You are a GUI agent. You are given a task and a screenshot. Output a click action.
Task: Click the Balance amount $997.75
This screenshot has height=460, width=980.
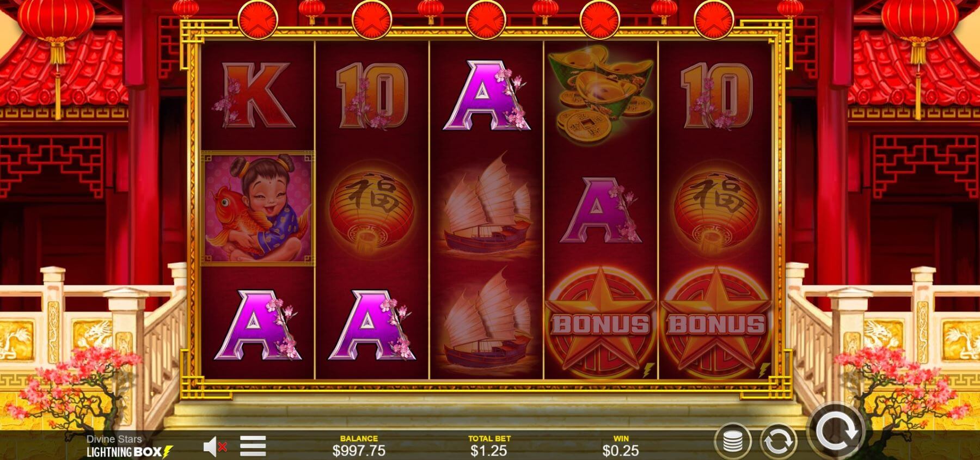(x=359, y=450)
